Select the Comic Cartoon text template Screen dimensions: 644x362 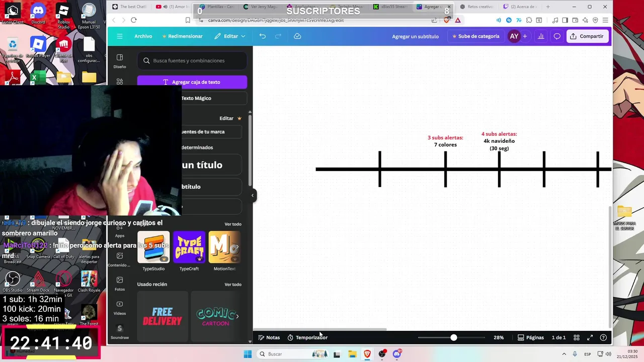216,316
